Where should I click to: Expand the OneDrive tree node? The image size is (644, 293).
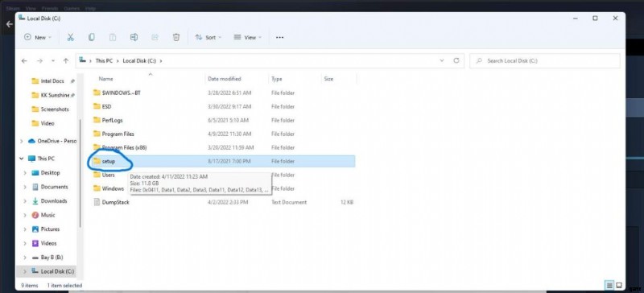tap(22, 141)
